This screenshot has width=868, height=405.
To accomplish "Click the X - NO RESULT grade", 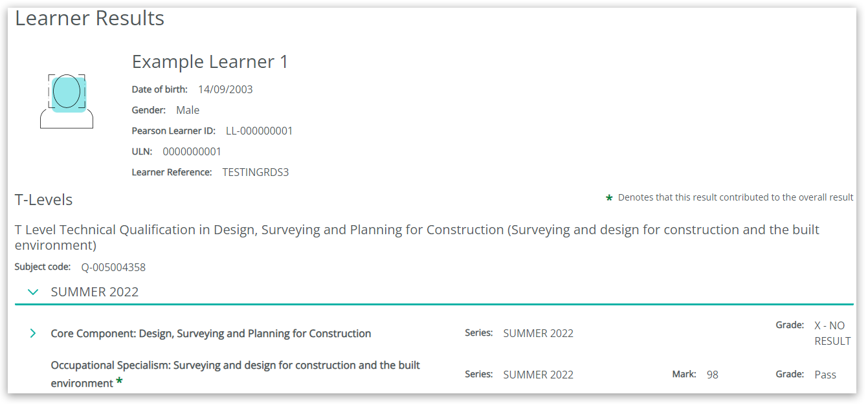I will point(832,333).
